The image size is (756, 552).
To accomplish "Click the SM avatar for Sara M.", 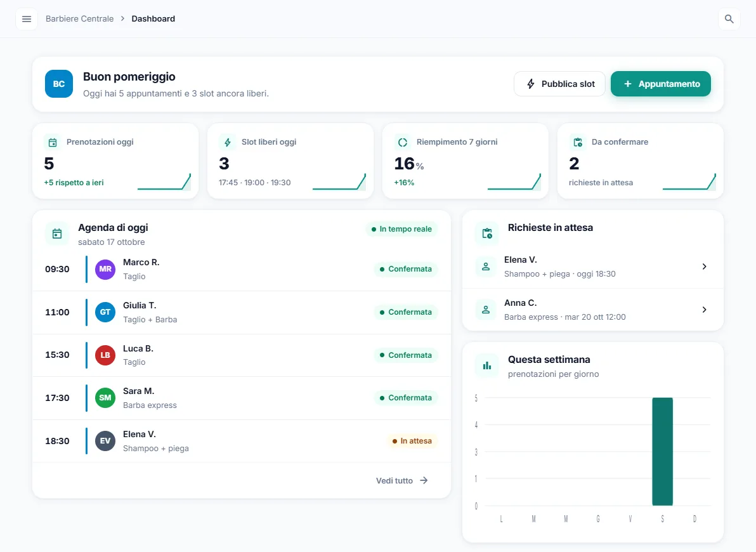I will pyautogui.click(x=105, y=398).
